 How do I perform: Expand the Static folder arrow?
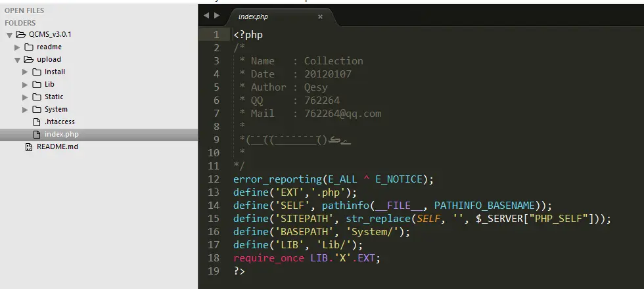pos(25,97)
